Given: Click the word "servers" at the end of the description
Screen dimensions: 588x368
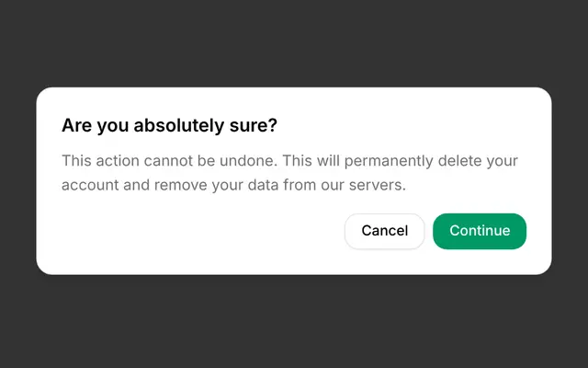Looking at the screenshot, I should pos(375,185).
